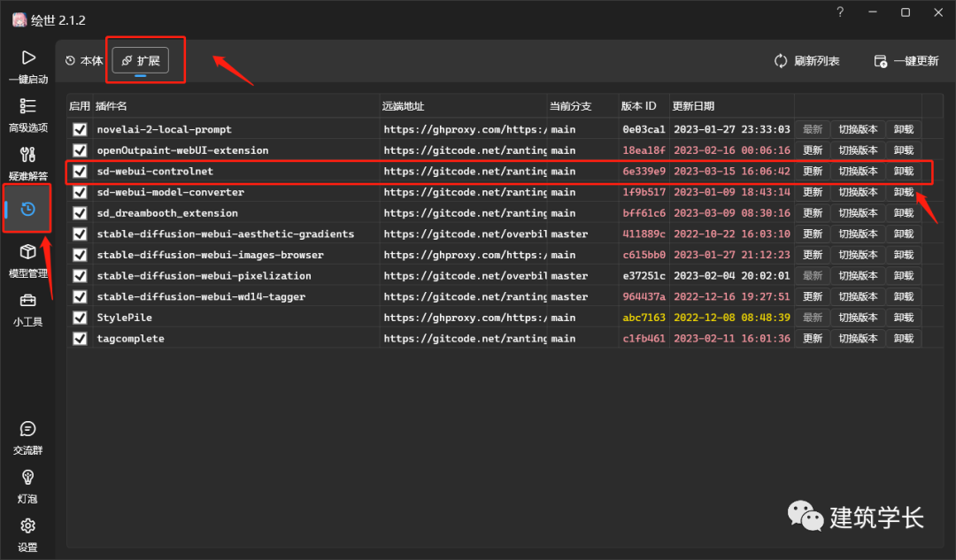The width and height of the screenshot is (956, 560).
Task: Toggle the aesthetic-gradients extension checkbox
Action: pos(80,234)
